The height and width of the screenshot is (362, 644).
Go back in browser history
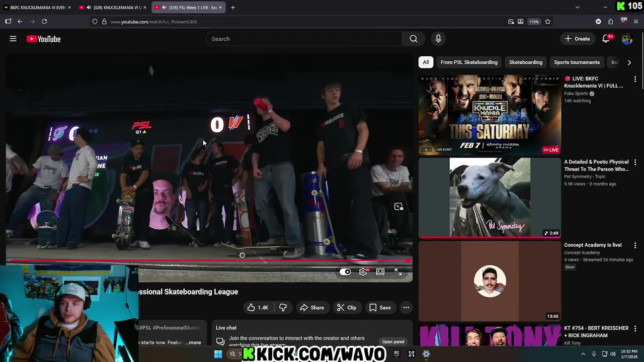(20, 22)
